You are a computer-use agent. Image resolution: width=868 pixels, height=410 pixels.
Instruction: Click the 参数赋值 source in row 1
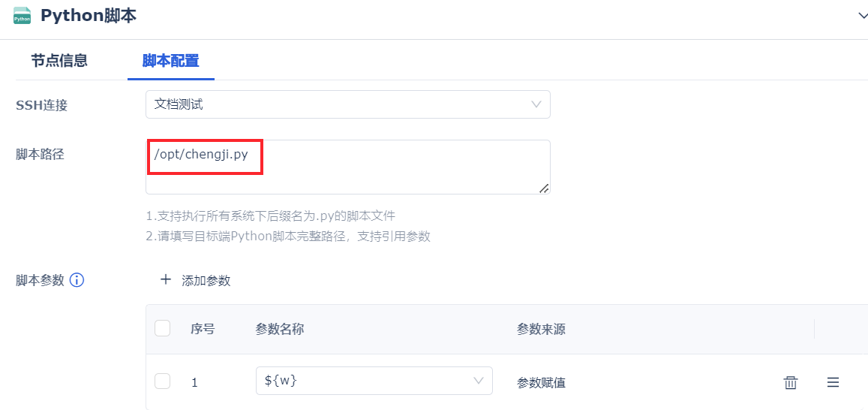coord(541,382)
